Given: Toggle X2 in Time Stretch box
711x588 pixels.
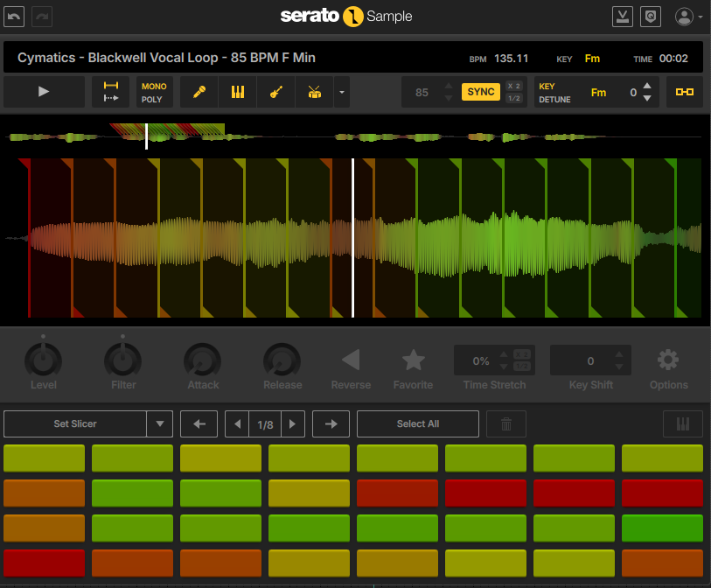Looking at the screenshot, I should tap(521, 354).
